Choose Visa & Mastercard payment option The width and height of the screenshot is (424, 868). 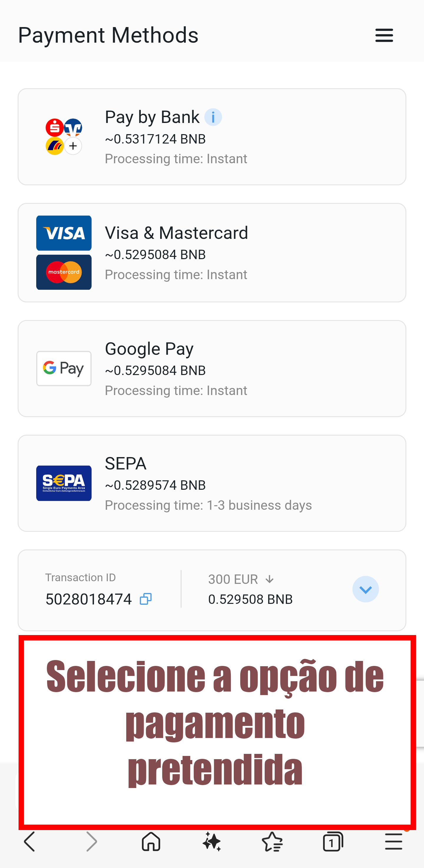pos(212,253)
